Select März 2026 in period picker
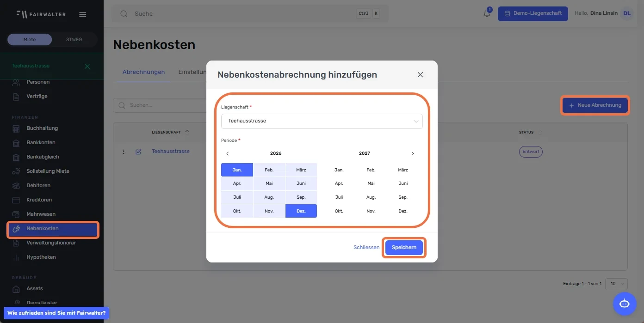Screen dimensions: 644x323 pyautogui.click(x=301, y=170)
